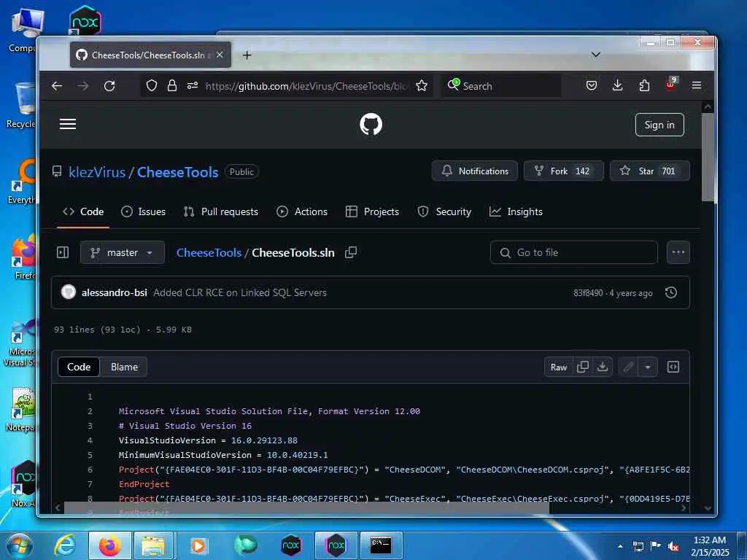
Task: Open the commit message Added CLR RCE link
Action: pyautogui.click(x=240, y=292)
